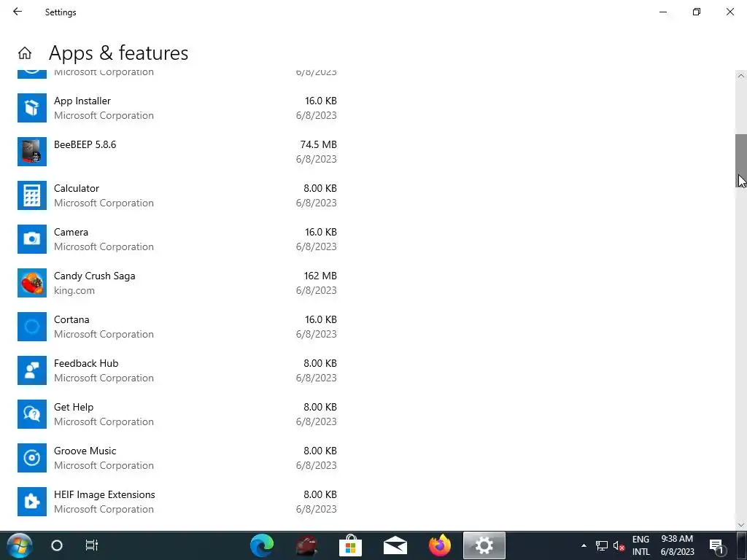Select the Camera entry name
This screenshot has height=560, width=747.
coord(71,233)
